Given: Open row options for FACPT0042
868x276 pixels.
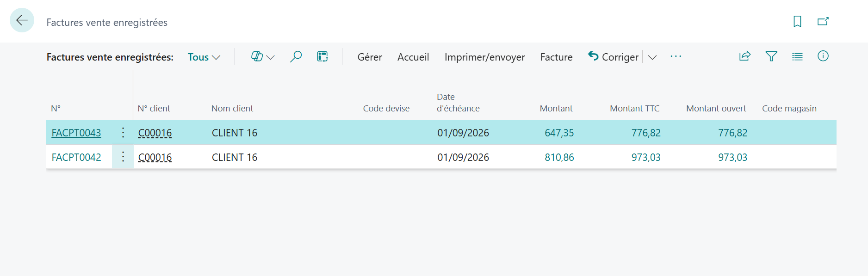Looking at the screenshot, I should [123, 157].
